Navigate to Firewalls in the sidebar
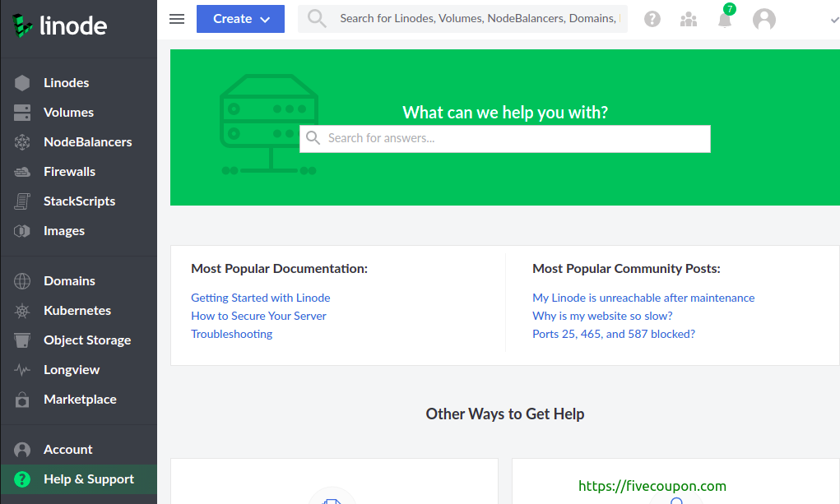This screenshot has width=840, height=504. (79, 172)
